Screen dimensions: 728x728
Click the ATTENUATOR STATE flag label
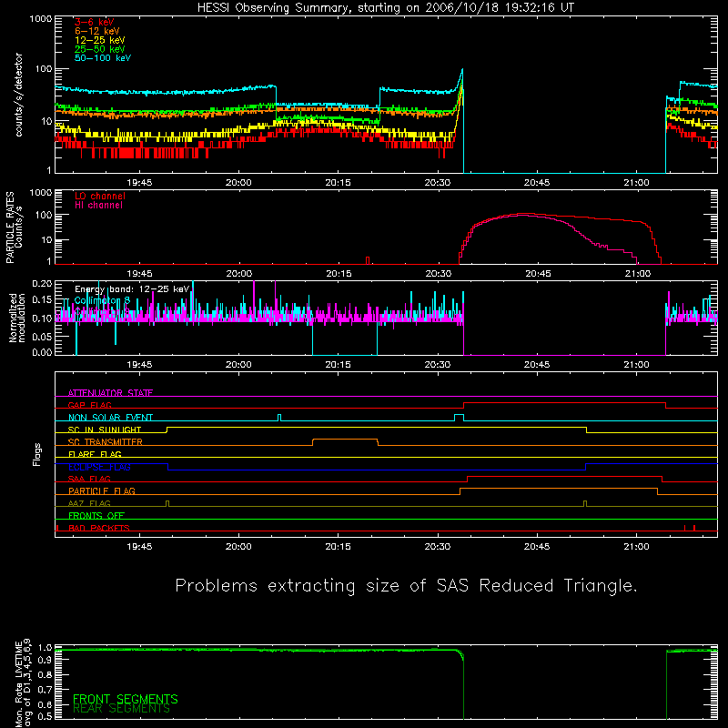pyautogui.click(x=110, y=393)
